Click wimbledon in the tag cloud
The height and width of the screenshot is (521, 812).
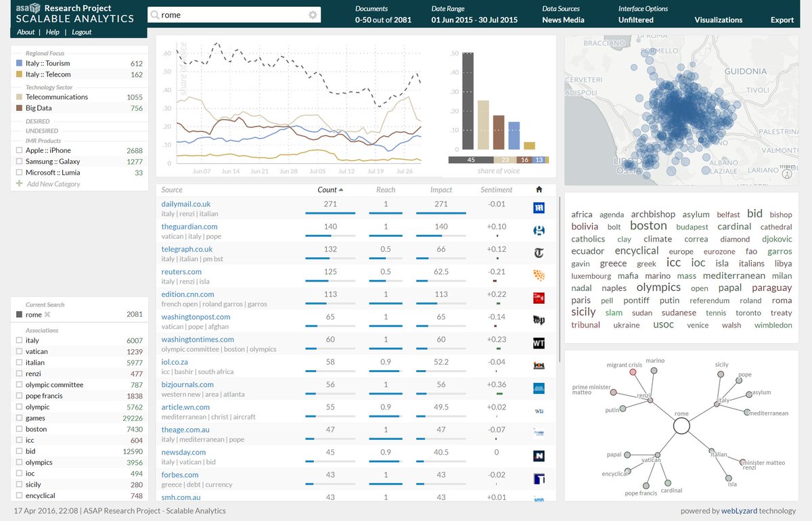coord(773,325)
